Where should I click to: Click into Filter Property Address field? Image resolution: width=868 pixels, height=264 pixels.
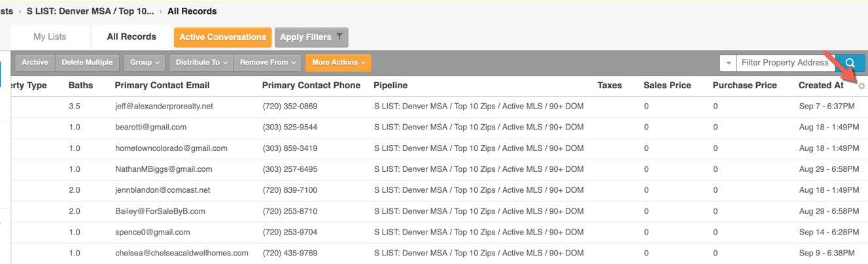pyautogui.click(x=786, y=63)
